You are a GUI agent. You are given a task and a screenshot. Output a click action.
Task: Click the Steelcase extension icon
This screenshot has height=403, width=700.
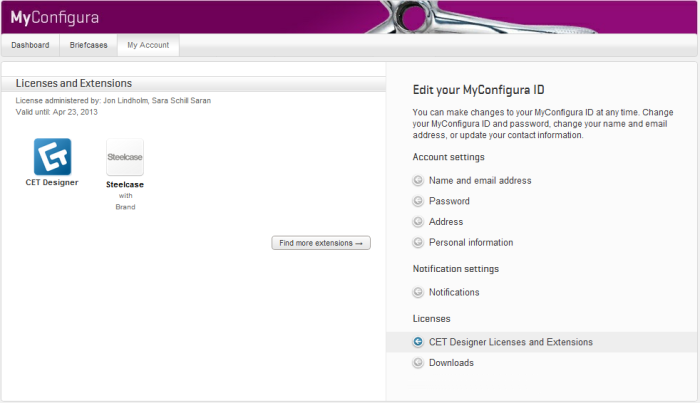click(125, 157)
